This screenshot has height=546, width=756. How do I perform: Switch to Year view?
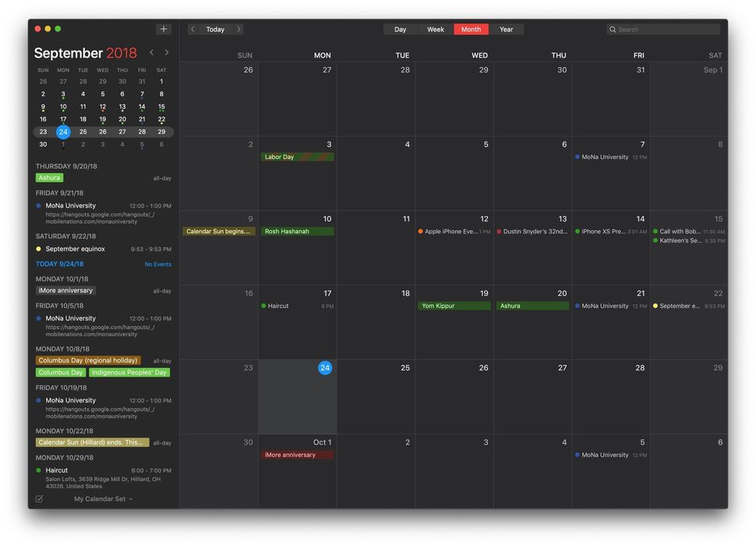(507, 30)
